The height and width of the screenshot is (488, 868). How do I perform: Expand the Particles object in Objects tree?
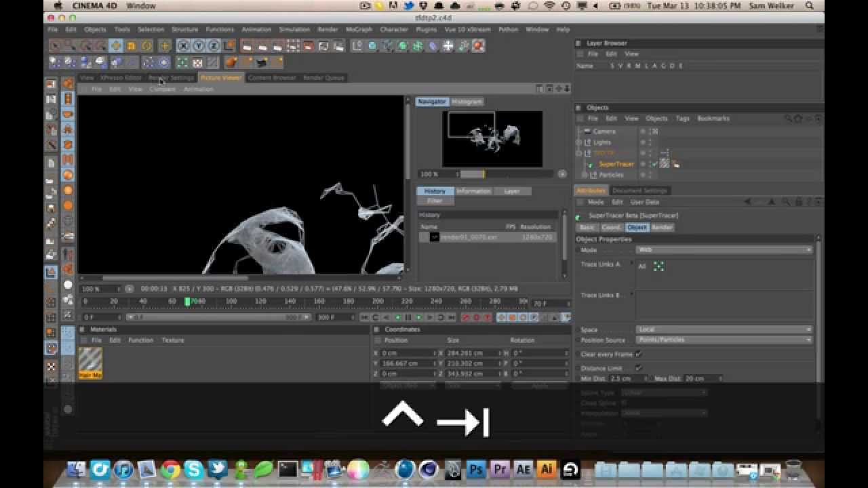point(584,175)
